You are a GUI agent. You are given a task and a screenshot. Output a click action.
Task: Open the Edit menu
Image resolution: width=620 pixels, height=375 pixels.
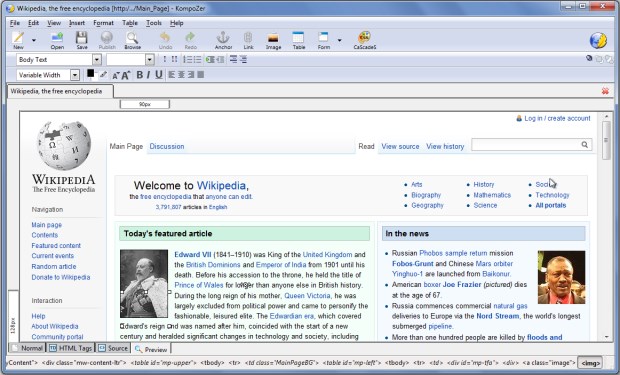[x=33, y=23]
